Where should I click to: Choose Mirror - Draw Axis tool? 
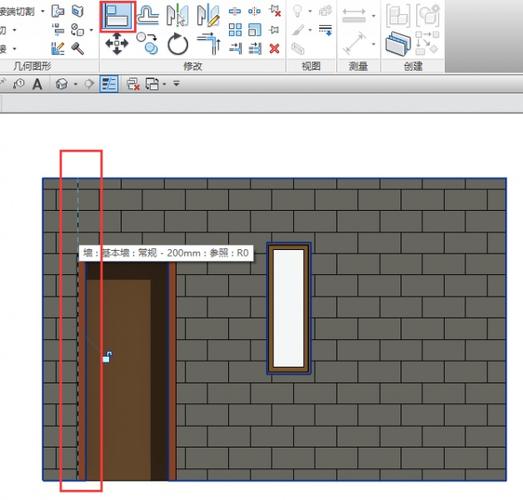coord(208,15)
